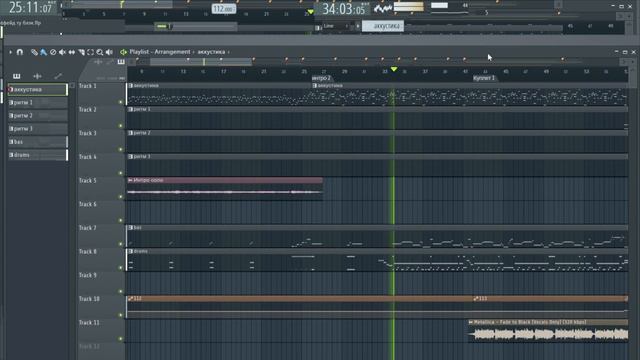Open the ритм 1 clip menu on Track 2
The image size is (640, 360).
(x=131, y=109)
